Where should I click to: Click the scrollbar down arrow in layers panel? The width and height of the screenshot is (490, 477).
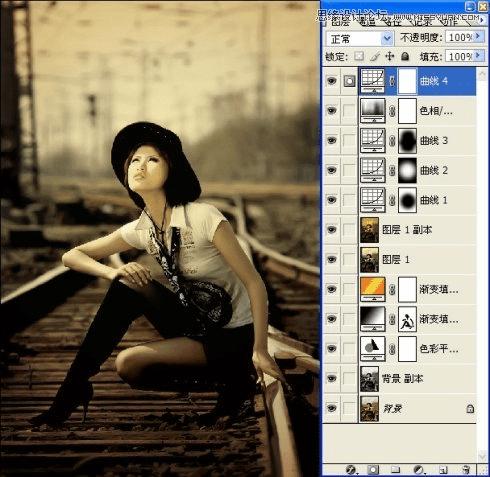coord(482,456)
